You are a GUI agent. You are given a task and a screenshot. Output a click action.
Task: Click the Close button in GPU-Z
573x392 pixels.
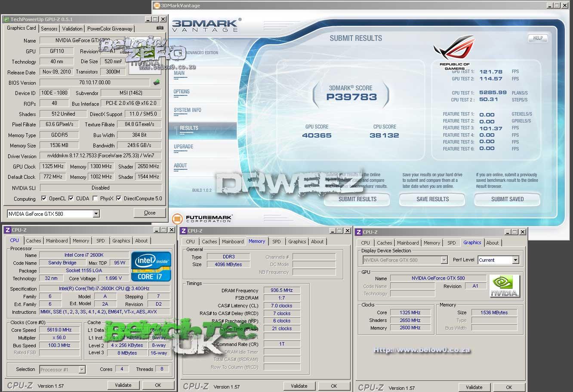[x=150, y=213]
